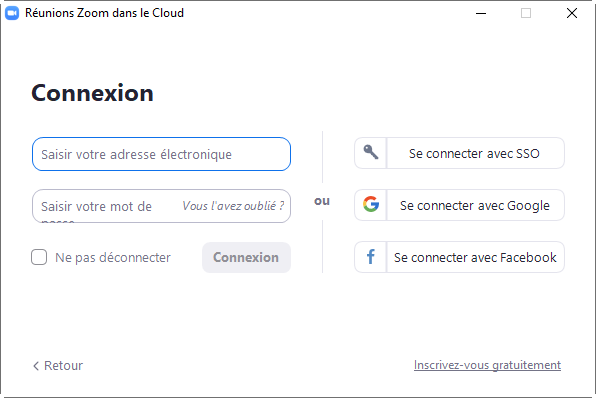
Task: Click the SSO key icon
Action: (x=371, y=152)
